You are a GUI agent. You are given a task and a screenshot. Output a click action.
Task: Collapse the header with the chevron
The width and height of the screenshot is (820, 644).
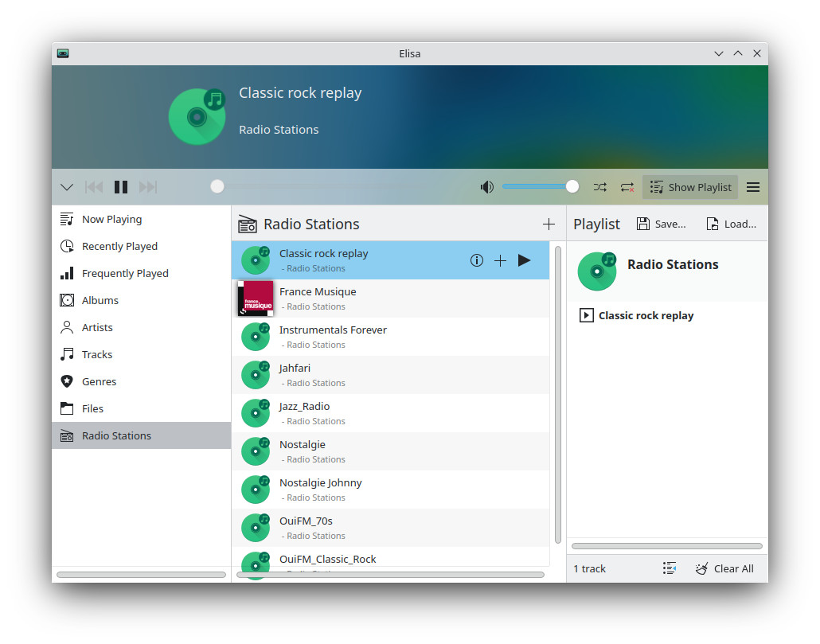(x=67, y=187)
